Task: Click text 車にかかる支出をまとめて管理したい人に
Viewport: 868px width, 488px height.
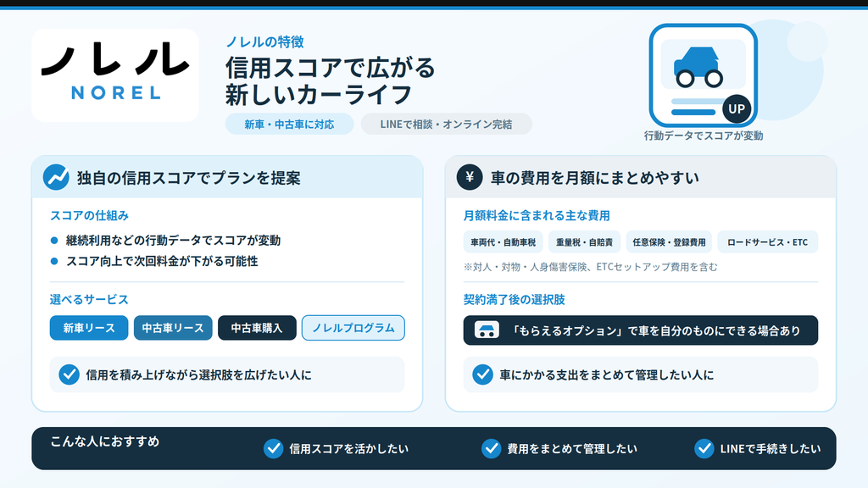Action: pos(607,374)
